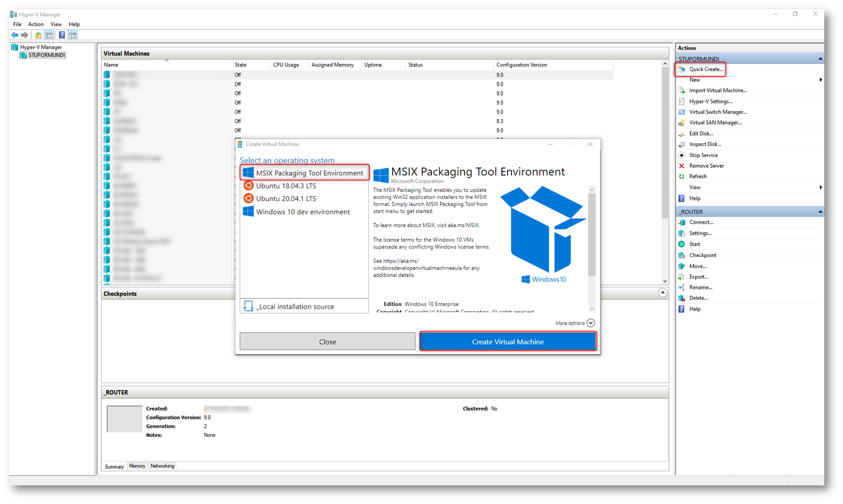This screenshot has width=843, height=504.
Task: Click the Edit Disk icon
Action: point(682,133)
